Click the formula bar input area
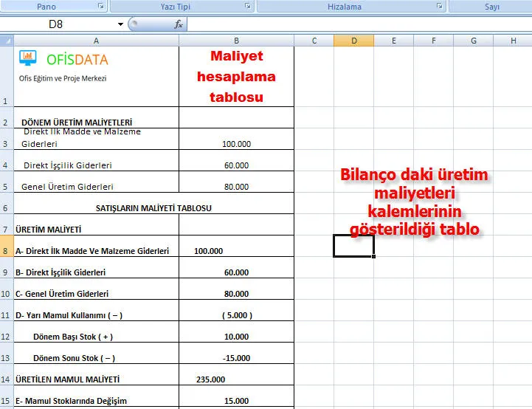532x409 pixels. (x=354, y=24)
